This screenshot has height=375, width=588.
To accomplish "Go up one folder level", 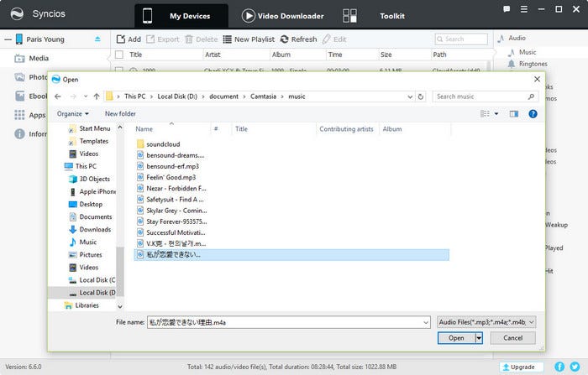I will click(97, 96).
